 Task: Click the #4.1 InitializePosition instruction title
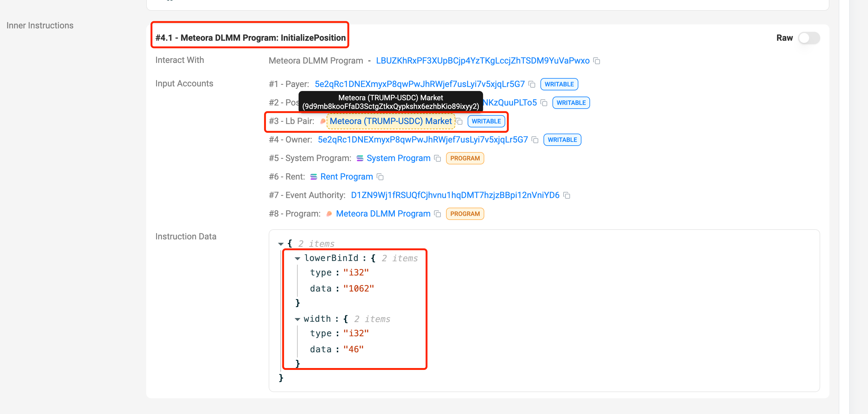click(250, 38)
